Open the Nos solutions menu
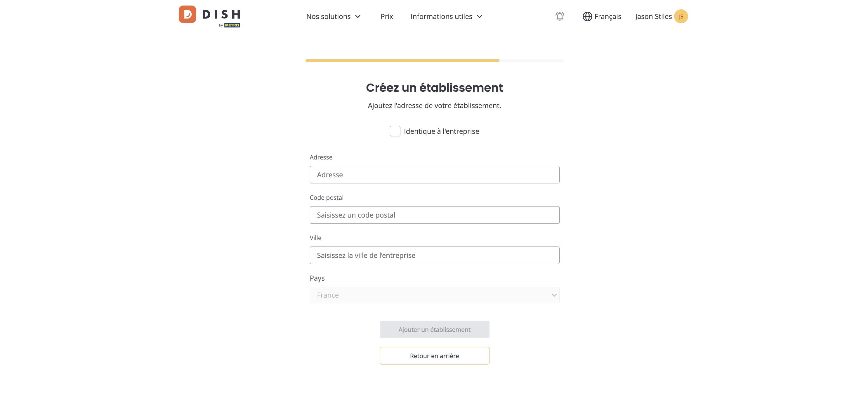The width and height of the screenshot is (868, 413). [333, 17]
